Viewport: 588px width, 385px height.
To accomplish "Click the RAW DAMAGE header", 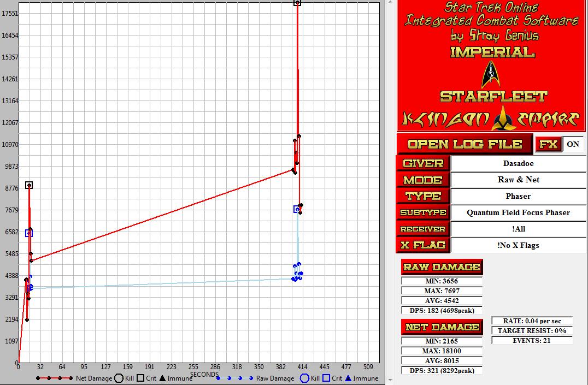I will point(442,267).
